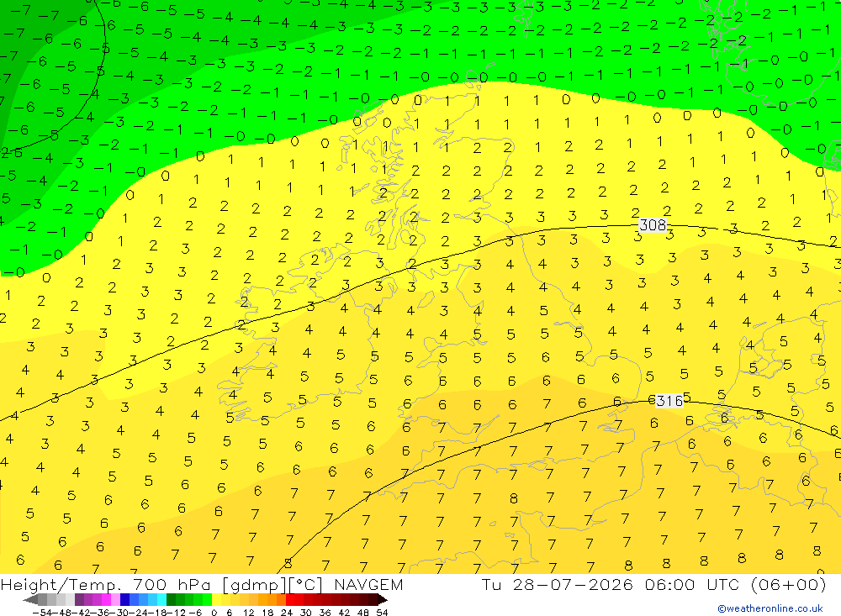Image resolution: width=841 pixels, height=616 pixels.
Task: Select the dark blue swatch above -30
Action: [x=125, y=600]
